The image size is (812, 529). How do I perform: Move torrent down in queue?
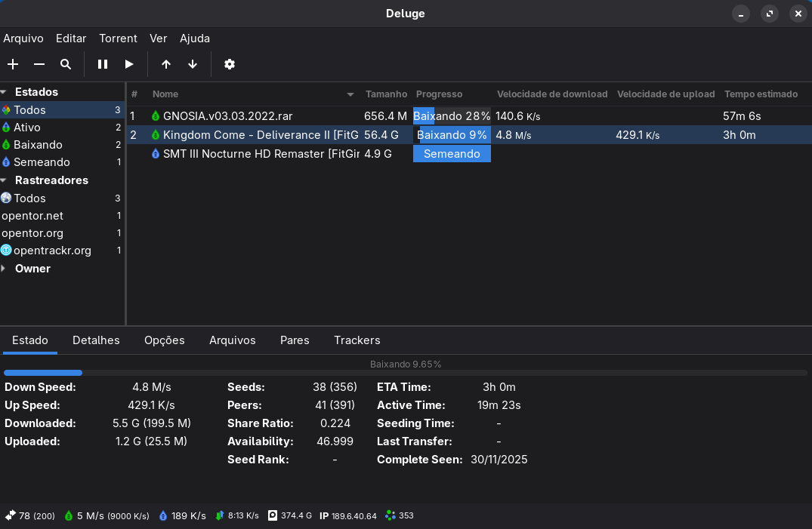[x=193, y=64]
